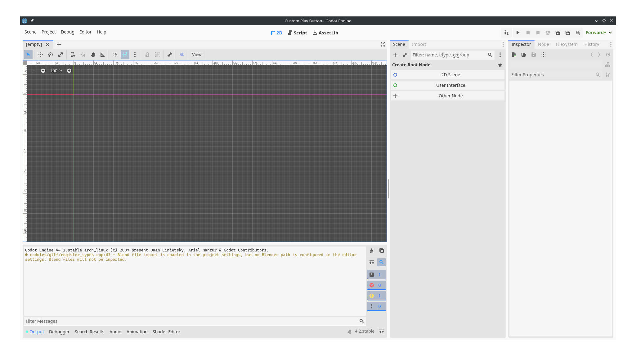Screen dimensions: 636x364
Task: Select the Move Mode tool
Action: pyautogui.click(x=41, y=55)
